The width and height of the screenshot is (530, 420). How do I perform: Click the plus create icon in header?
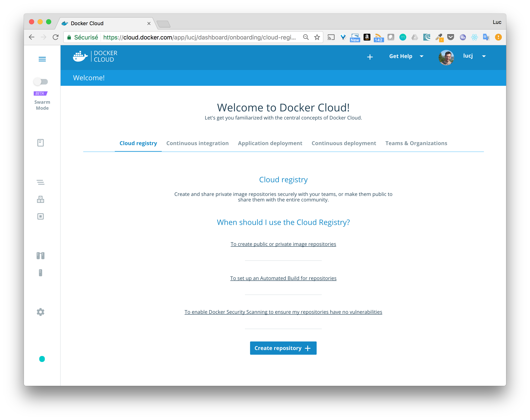[370, 57]
